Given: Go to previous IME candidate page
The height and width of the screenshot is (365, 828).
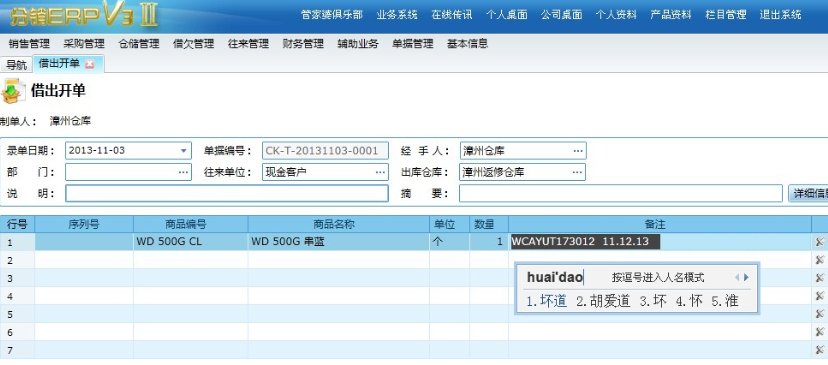Looking at the screenshot, I should point(737,277).
